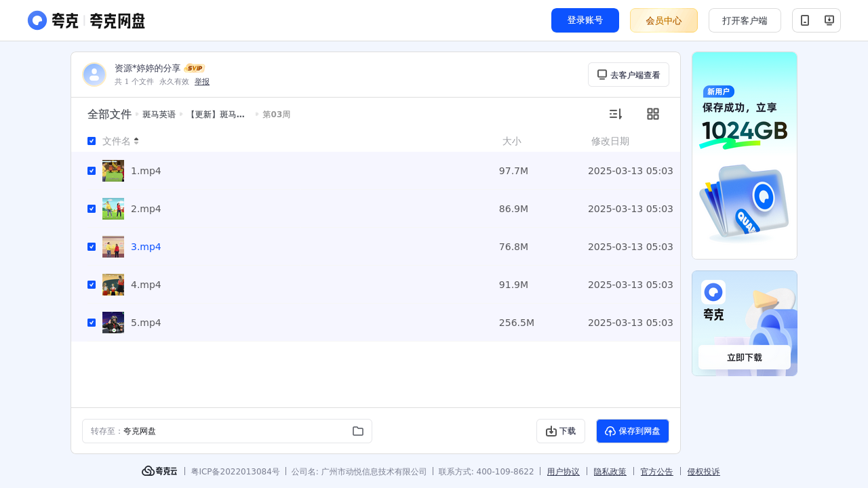
Task: Click the Quark app icon in download ad
Action: point(713,292)
